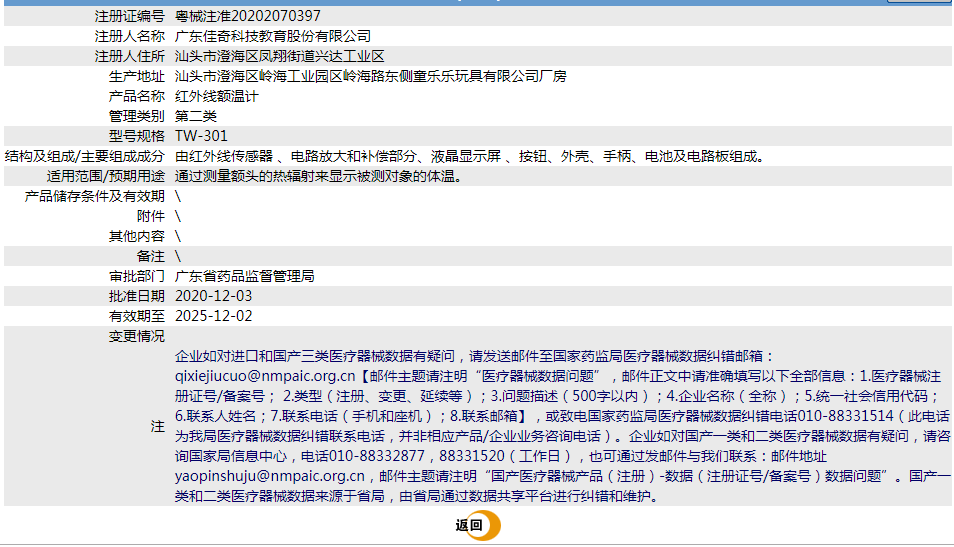Click the 其他内容 label
The width and height of the screenshot is (954, 547).
[x=136, y=236]
